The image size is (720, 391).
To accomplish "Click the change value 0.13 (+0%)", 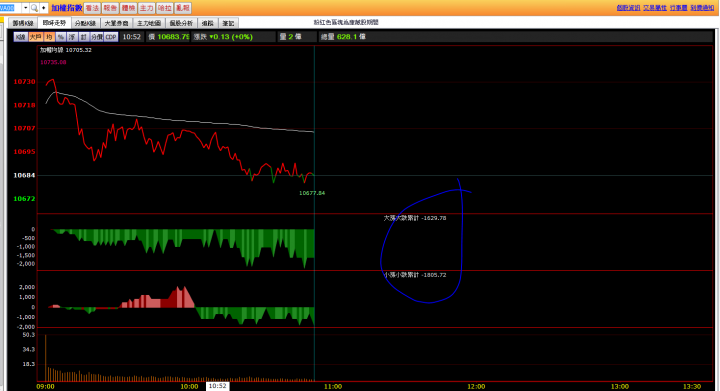I will (x=231, y=37).
